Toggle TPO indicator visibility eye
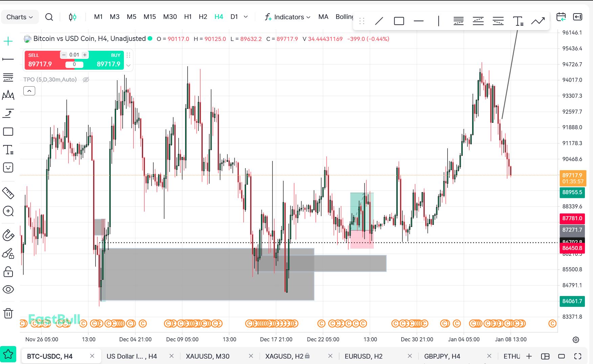The height and width of the screenshot is (364, 593). tap(86, 80)
